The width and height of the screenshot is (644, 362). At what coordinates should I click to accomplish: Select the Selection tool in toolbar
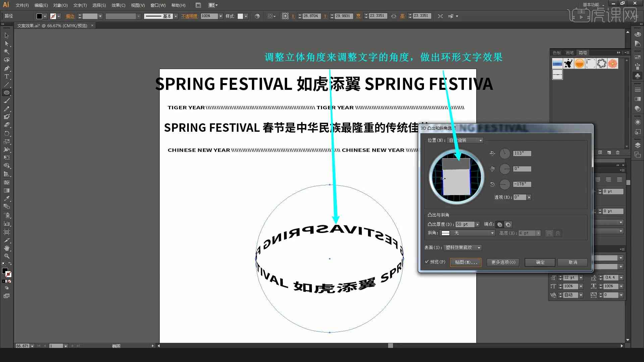click(x=6, y=35)
